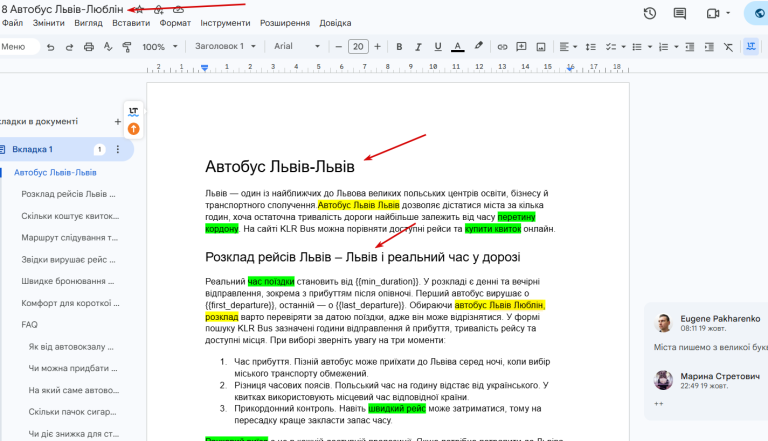This screenshot has height=441, width=768.
Task: Add a comment from the toolbar
Action: pyautogui.click(x=522, y=47)
